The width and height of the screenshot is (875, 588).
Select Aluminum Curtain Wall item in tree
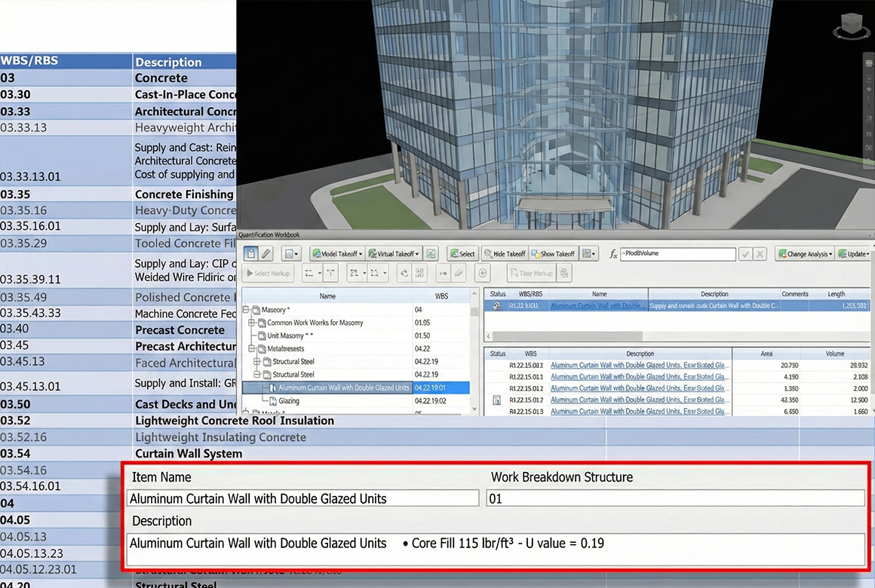343,387
